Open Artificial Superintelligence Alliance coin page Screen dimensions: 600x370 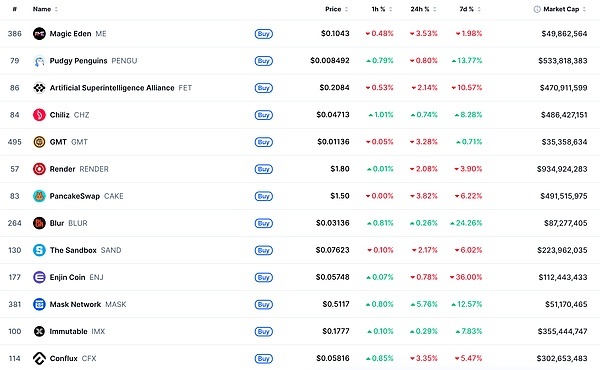(112, 88)
